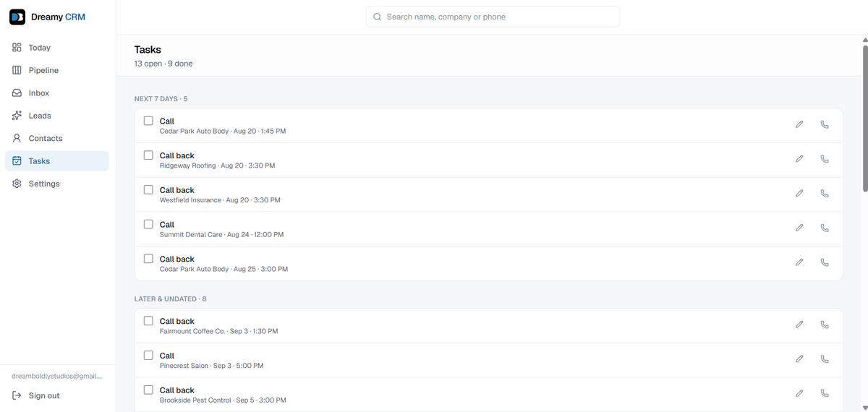The width and height of the screenshot is (868, 412).
Task: Click the Tasks calendar-check icon in sidebar
Action: click(17, 161)
